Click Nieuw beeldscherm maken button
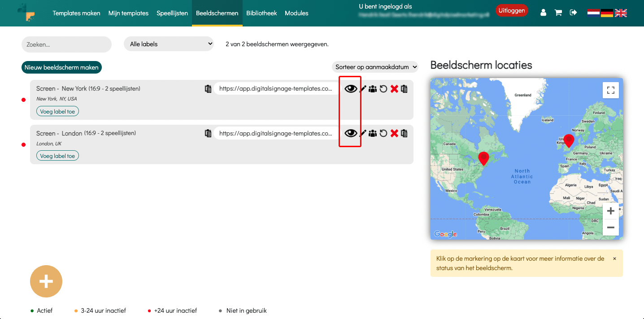644x319 pixels. [x=61, y=67]
